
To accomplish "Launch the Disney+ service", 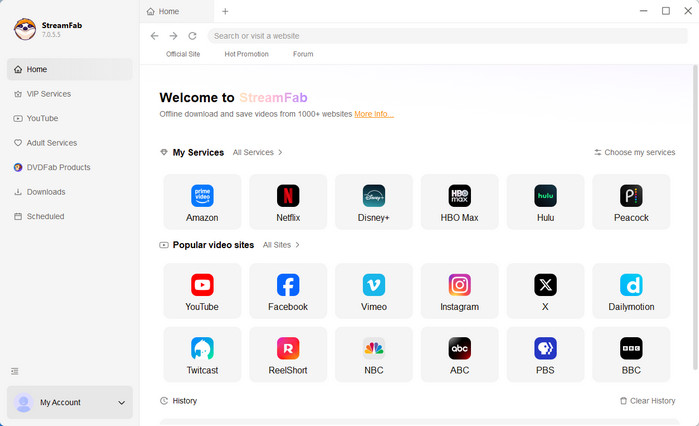I will pos(374,202).
